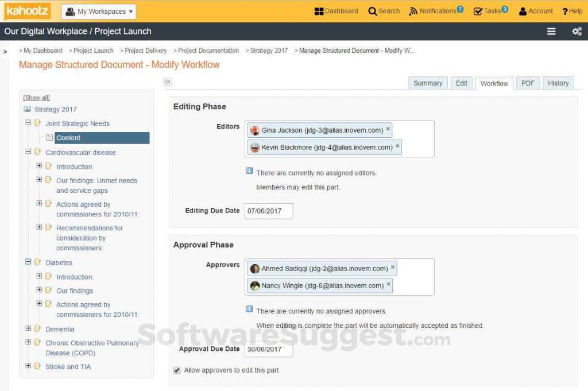Viewport: 588px width, 391px height.
Task: Expand the Stroke and TIA node
Action: (28, 366)
